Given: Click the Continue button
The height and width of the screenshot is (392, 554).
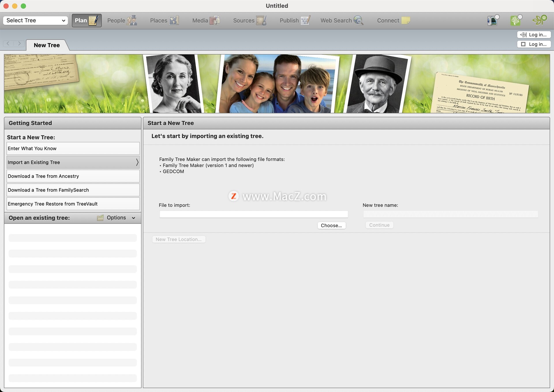Looking at the screenshot, I should coord(379,225).
